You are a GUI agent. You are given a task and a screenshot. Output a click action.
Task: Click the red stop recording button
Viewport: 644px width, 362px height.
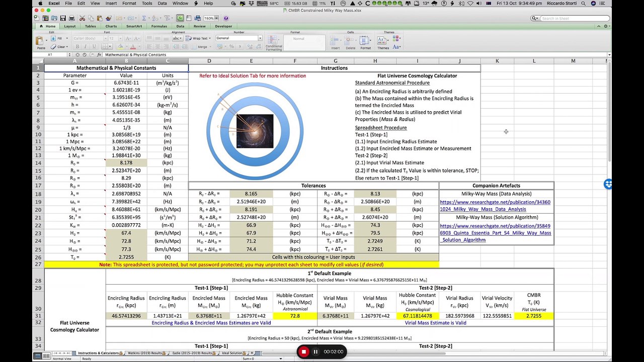pyautogui.click(x=303, y=351)
